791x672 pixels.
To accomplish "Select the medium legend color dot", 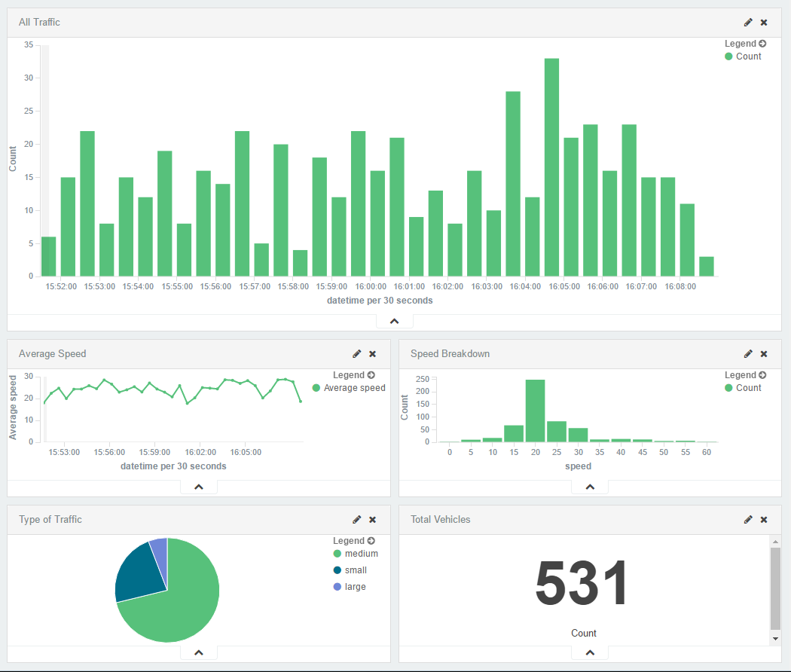I will (x=337, y=554).
